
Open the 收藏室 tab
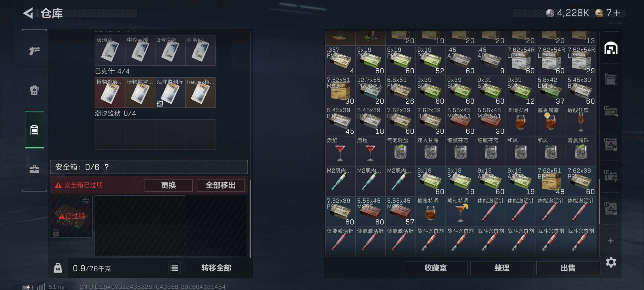[x=436, y=268]
